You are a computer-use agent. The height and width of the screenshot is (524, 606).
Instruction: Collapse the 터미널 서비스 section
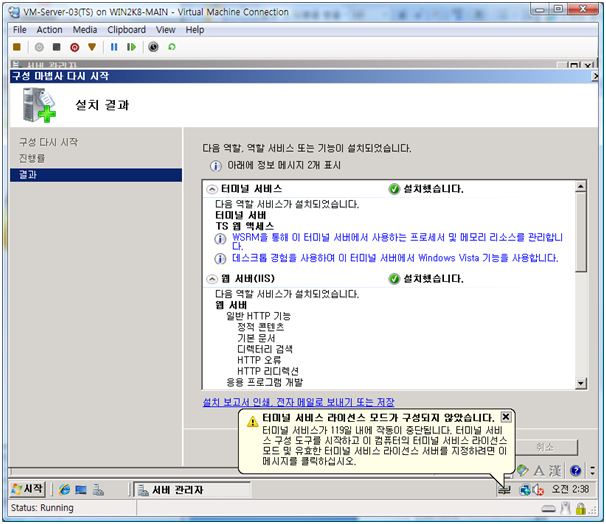coord(212,189)
